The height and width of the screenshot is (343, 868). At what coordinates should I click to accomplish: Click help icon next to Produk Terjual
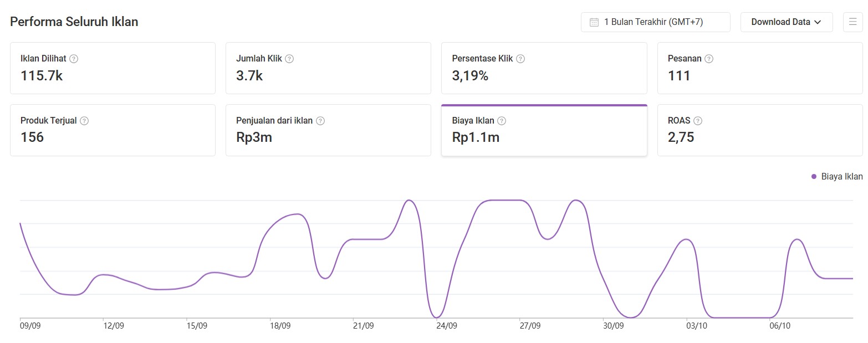[84, 121]
